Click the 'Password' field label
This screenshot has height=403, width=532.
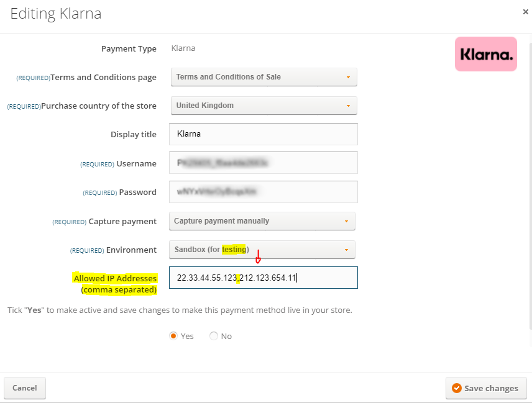[x=138, y=192]
